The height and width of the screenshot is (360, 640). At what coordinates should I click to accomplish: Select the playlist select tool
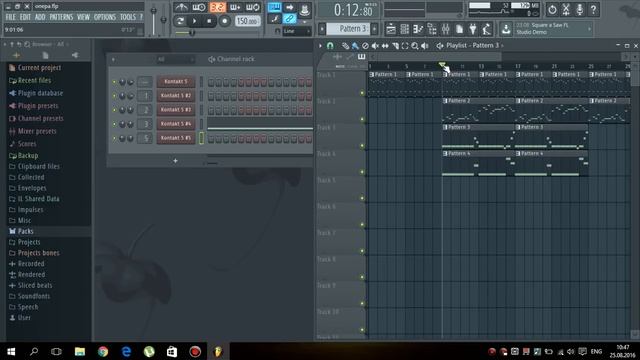tap(405, 46)
